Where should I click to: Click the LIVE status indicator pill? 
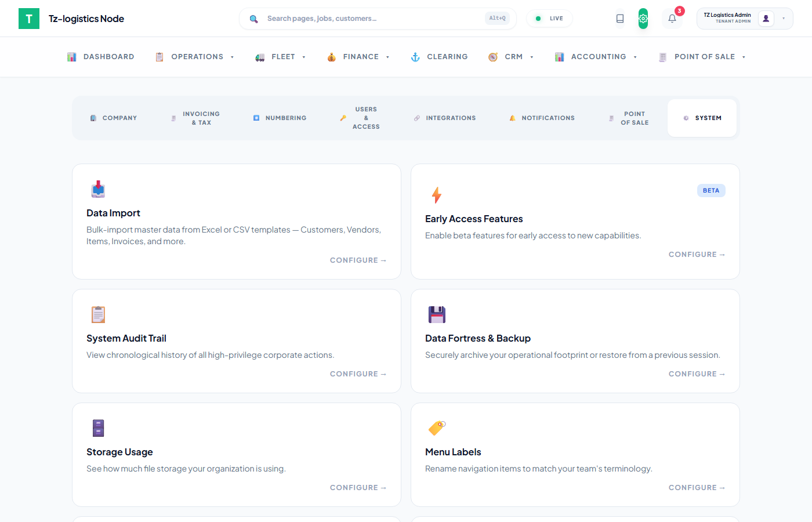(x=549, y=19)
